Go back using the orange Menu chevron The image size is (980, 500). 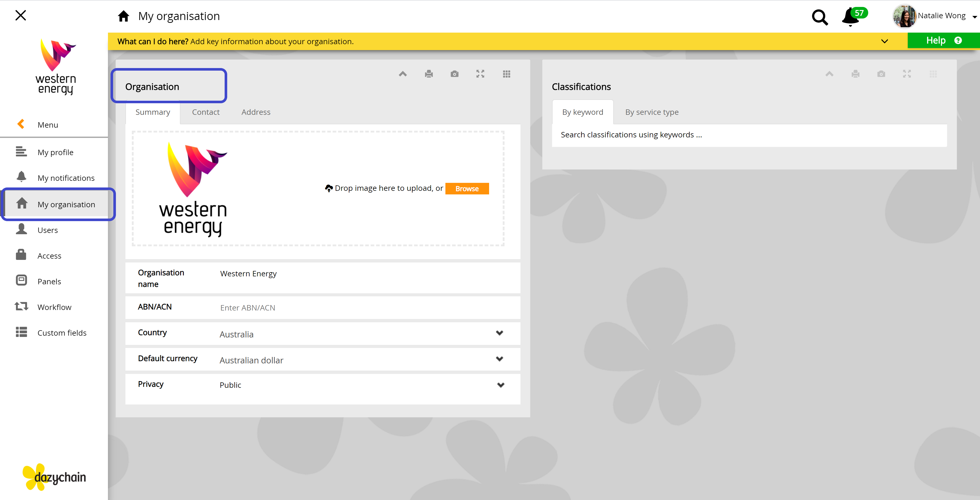(21, 124)
